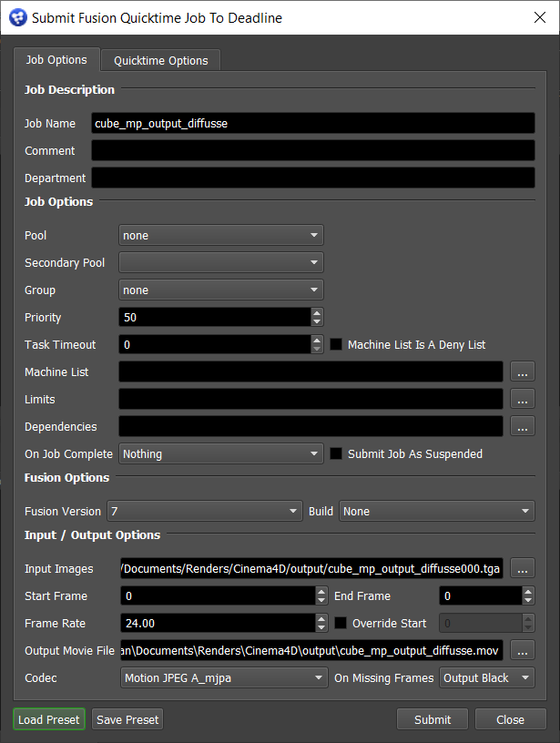Click the Job Name text field

313,123
